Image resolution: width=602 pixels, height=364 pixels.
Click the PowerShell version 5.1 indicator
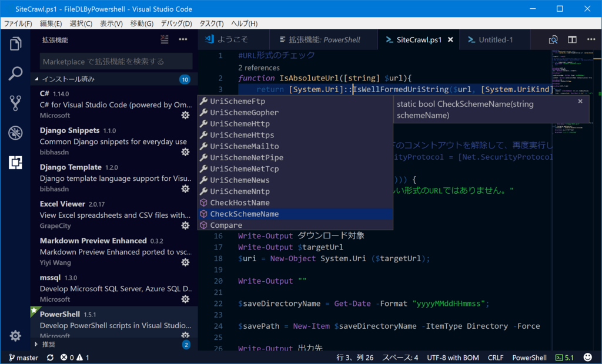pyautogui.click(x=565, y=358)
